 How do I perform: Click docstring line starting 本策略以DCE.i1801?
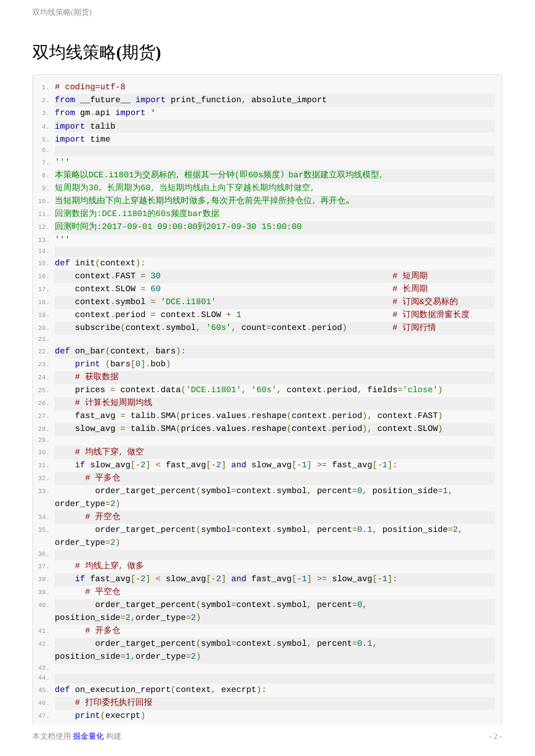point(219,175)
